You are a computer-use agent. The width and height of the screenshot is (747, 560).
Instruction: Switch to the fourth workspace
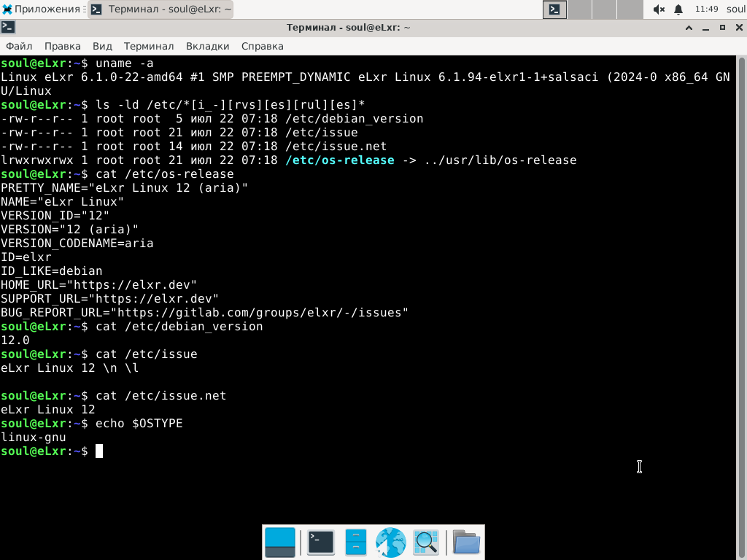[x=630, y=9]
